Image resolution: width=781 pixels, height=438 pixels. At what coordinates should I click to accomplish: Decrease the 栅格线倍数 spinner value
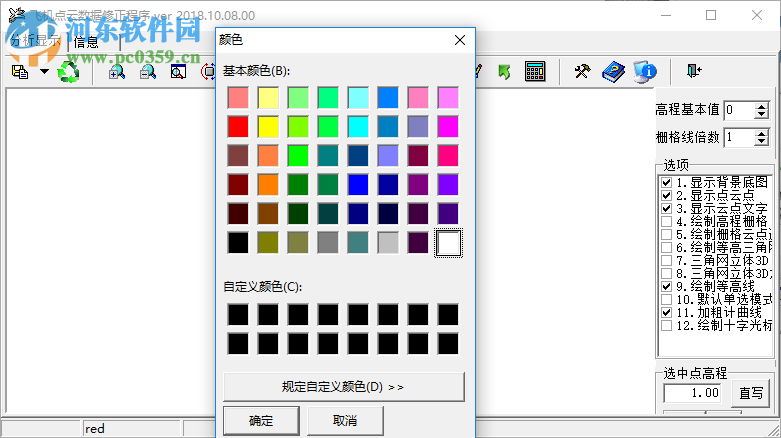(761, 142)
